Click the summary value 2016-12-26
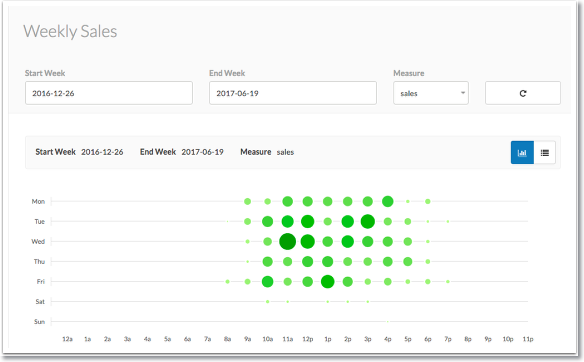The image size is (584, 362). click(x=102, y=152)
